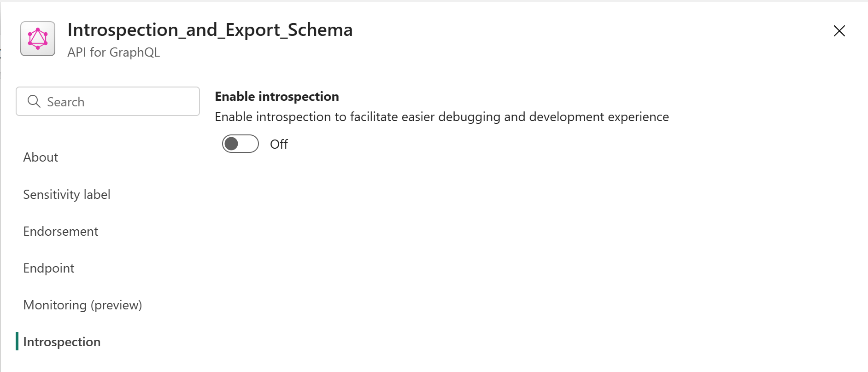The height and width of the screenshot is (372, 868).
Task: Click the Off label beside the toggle
Action: click(279, 144)
